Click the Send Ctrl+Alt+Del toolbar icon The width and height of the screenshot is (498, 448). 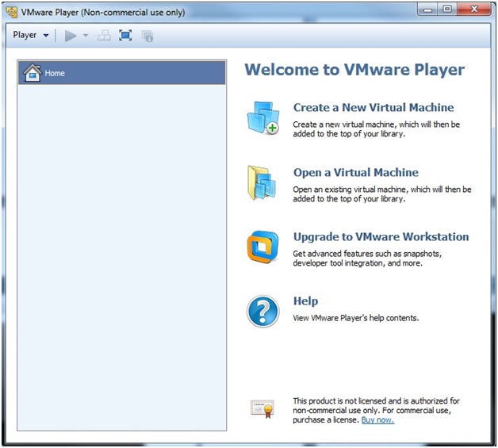click(x=104, y=36)
